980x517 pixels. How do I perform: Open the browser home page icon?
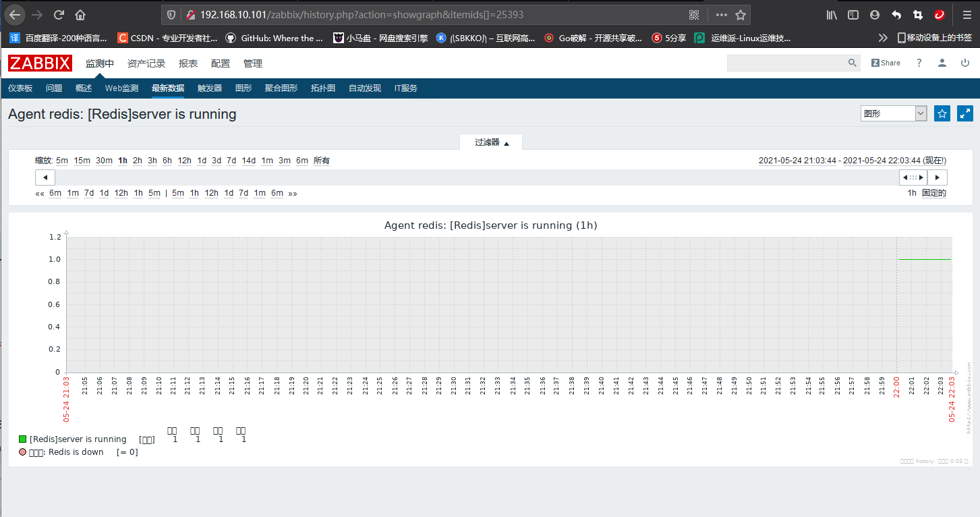[x=80, y=14]
